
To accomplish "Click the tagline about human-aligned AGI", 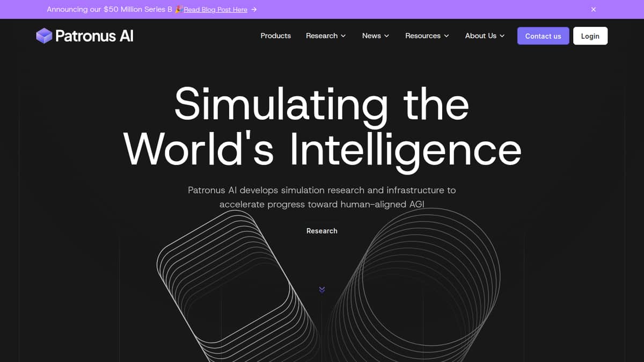I will click(322, 197).
